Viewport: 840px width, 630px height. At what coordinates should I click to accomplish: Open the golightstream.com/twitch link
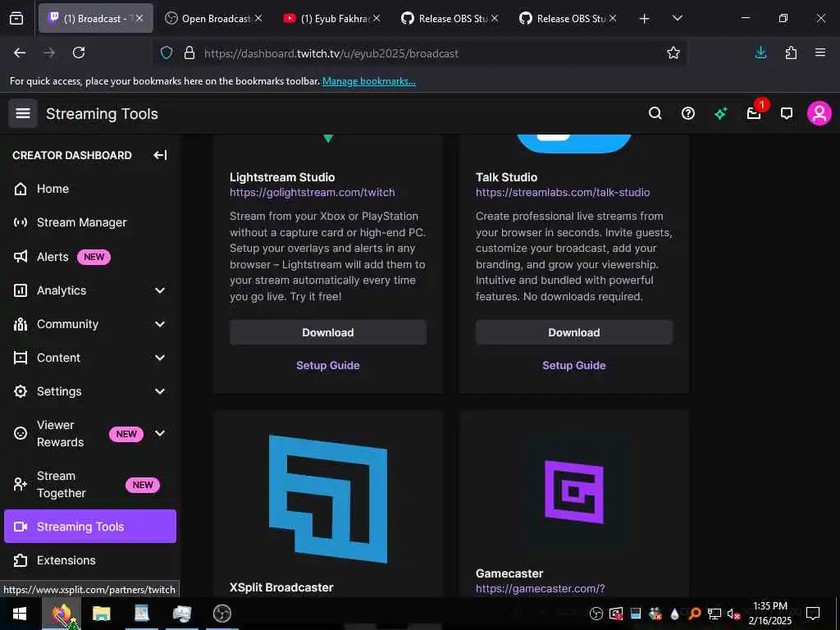[313, 192]
